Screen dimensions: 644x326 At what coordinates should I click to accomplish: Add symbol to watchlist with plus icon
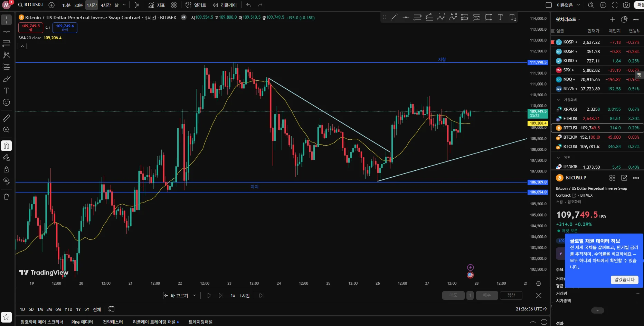click(613, 19)
